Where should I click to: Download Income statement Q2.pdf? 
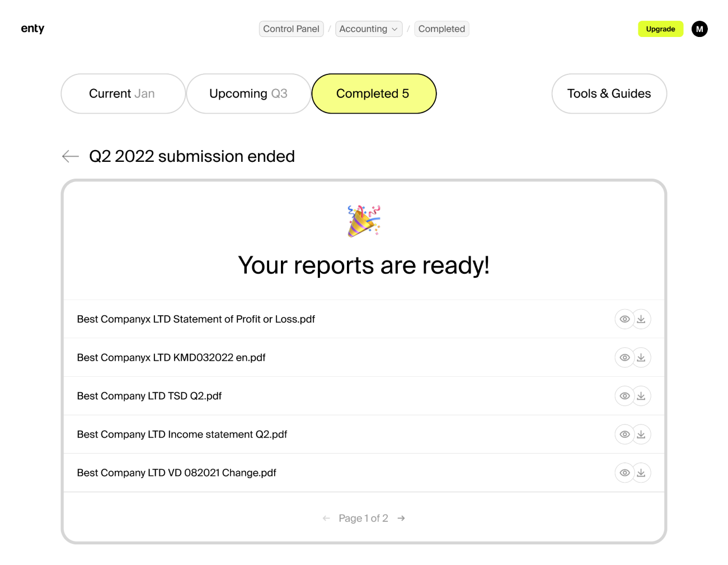click(x=641, y=435)
